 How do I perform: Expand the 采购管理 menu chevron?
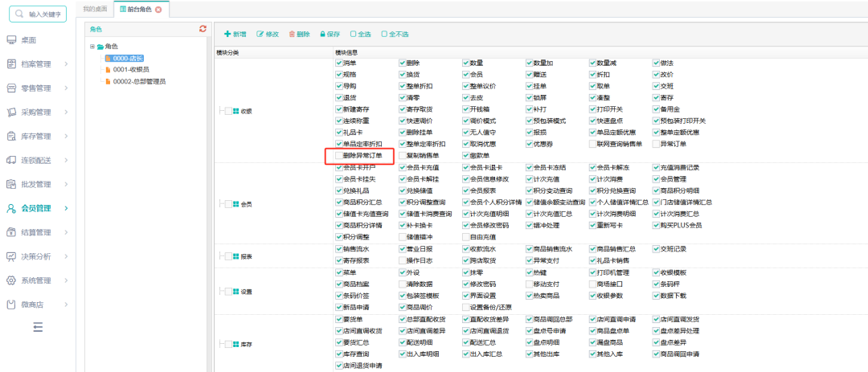point(66,112)
